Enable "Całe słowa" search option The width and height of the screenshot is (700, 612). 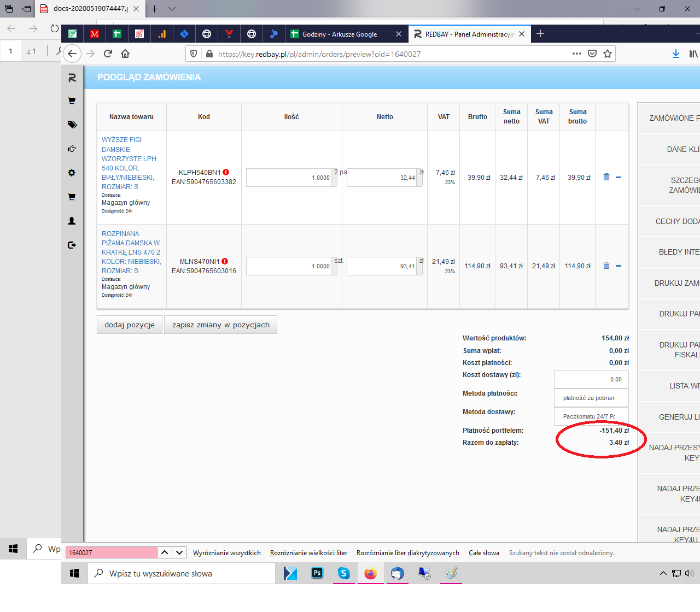pyautogui.click(x=483, y=553)
